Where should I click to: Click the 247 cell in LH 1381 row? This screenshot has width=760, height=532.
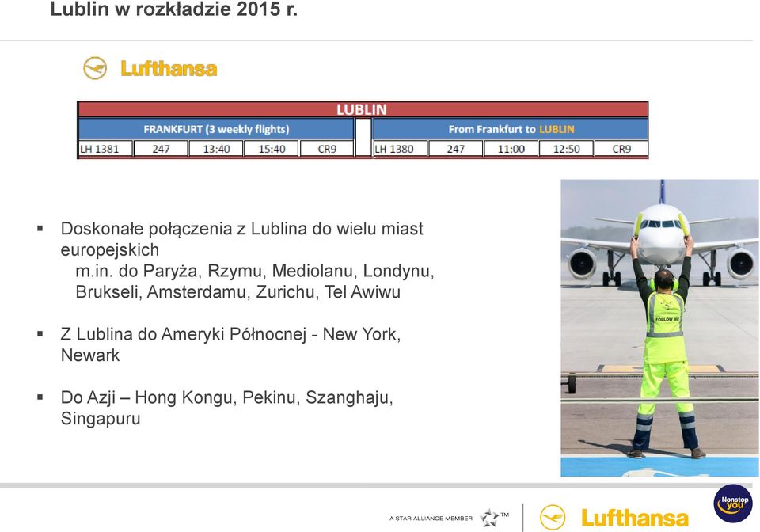coord(161,149)
